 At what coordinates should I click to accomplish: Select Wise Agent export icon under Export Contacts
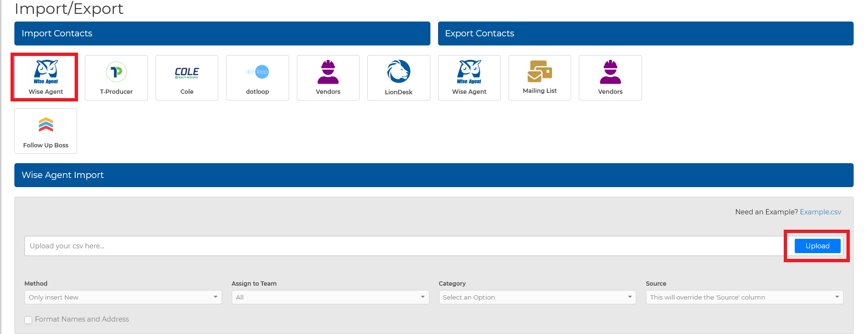[x=469, y=78]
